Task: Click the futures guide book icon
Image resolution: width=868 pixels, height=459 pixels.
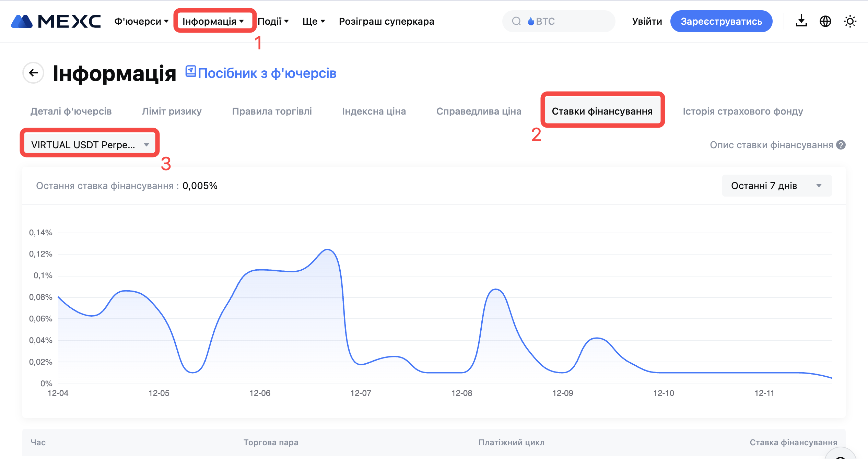Action: [190, 71]
